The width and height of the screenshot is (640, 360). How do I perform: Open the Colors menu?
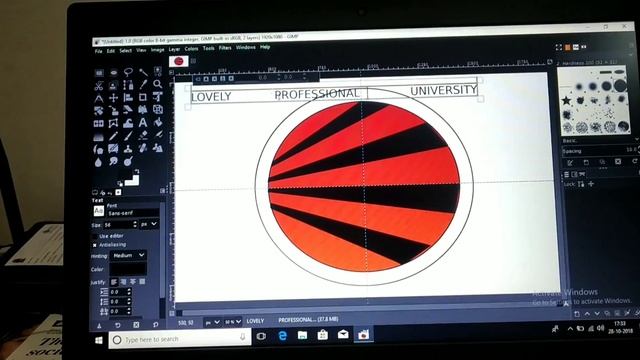tap(191, 49)
